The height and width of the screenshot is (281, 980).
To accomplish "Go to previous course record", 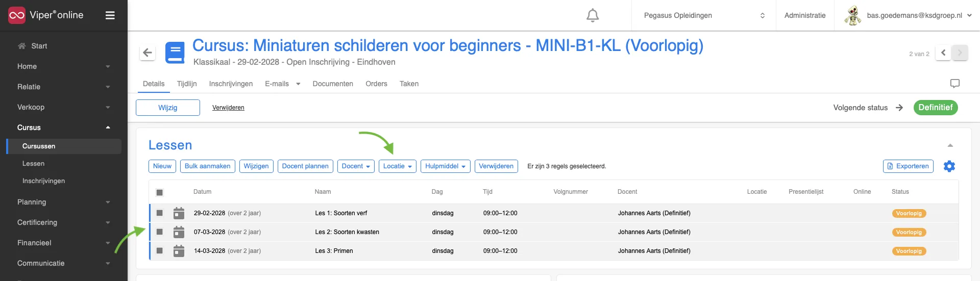I will pos(943,53).
